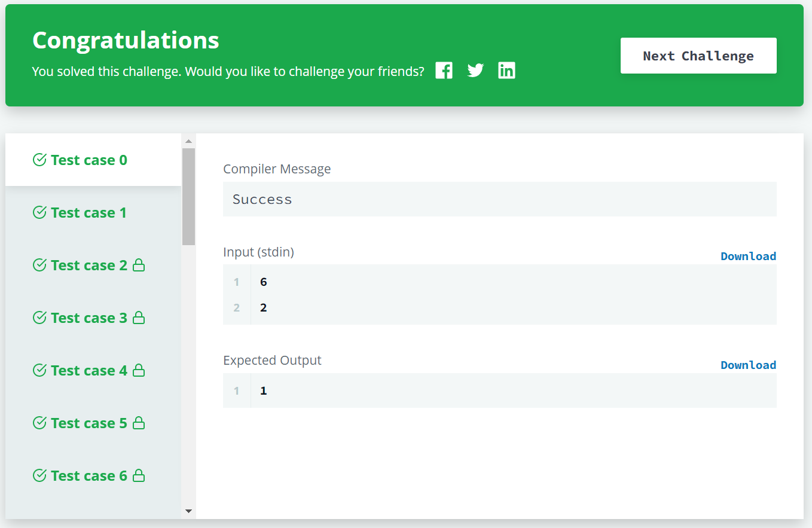Click the Input (stdin) label
The width and height of the screenshot is (812, 528).
point(258,252)
